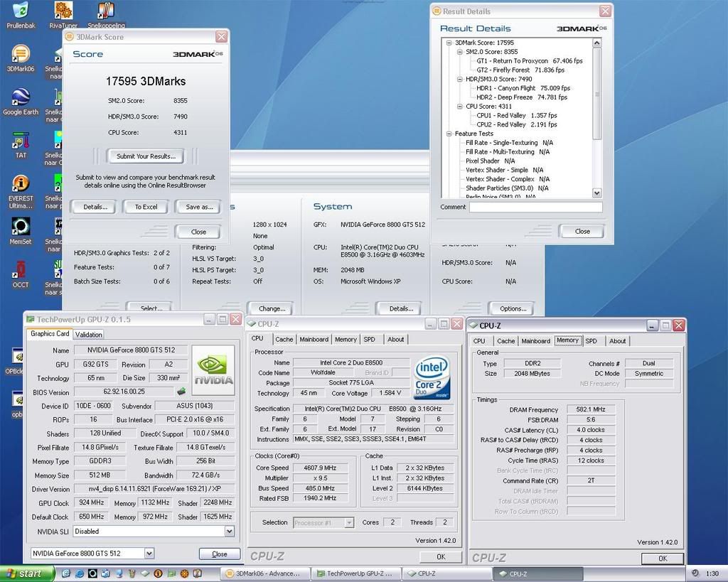Click the Close button in Result Details window
Screen dimensions: 728x582
582,232
